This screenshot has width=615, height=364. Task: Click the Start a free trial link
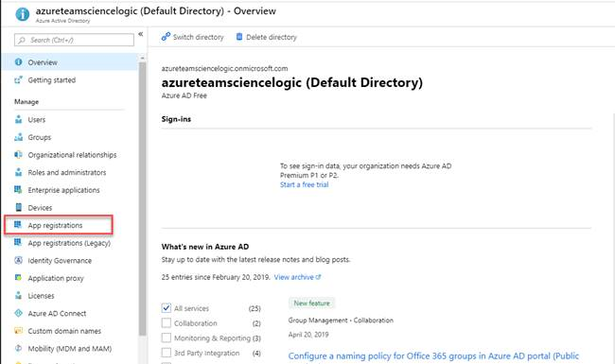[305, 184]
